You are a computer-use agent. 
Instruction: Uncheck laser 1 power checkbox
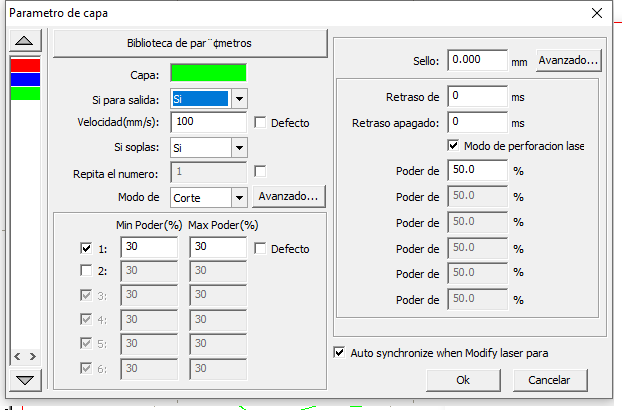pyautogui.click(x=86, y=249)
